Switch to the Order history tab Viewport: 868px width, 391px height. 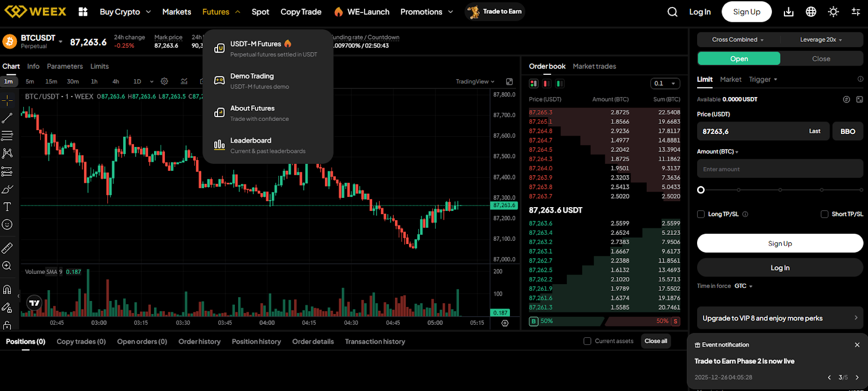pos(200,342)
